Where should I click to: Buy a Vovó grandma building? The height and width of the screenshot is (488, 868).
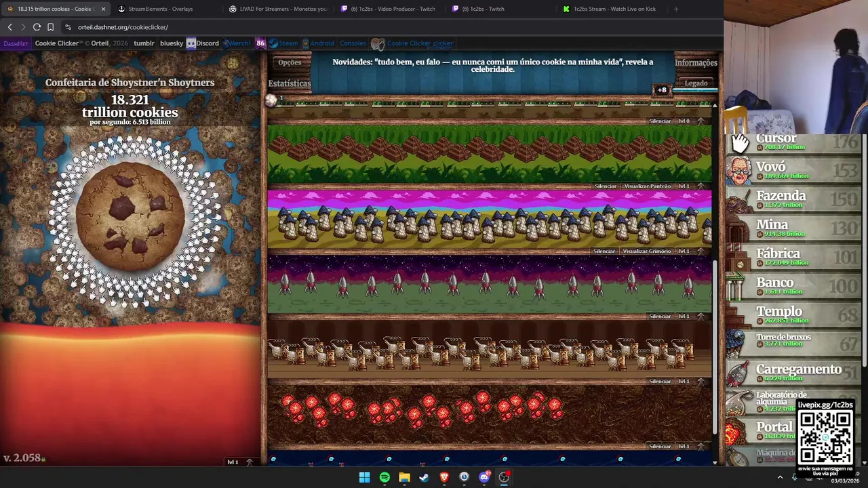tap(793, 171)
